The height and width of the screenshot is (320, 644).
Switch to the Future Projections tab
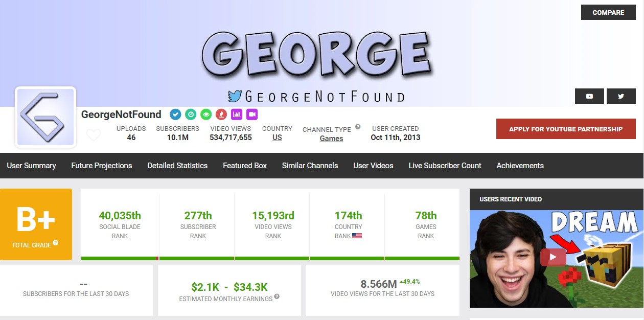point(102,166)
